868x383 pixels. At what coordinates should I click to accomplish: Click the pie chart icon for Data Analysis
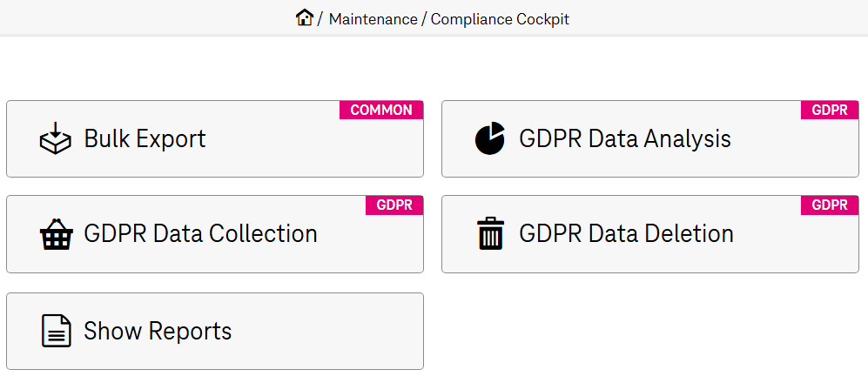click(x=490, y=139)
